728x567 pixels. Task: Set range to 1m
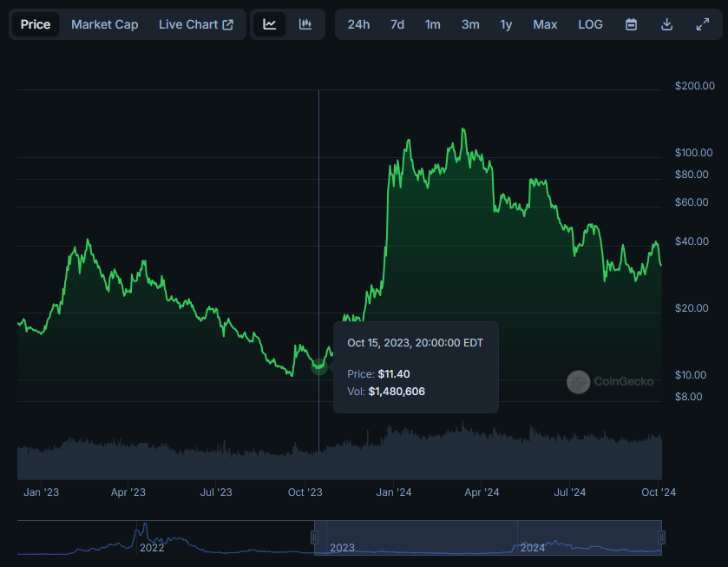433,24
